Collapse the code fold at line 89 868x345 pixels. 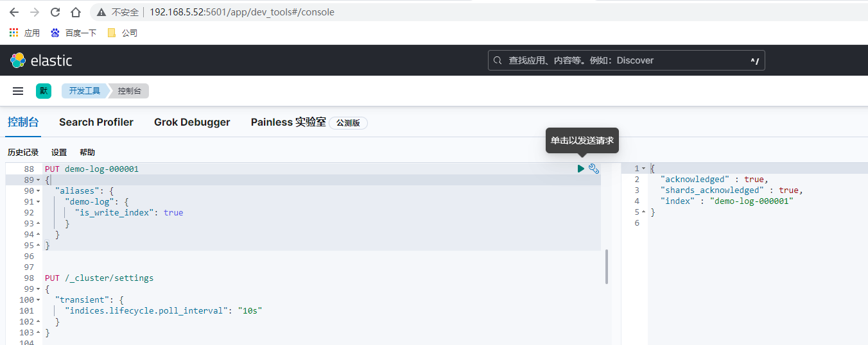pyautogui.click(x=38, y=180)
